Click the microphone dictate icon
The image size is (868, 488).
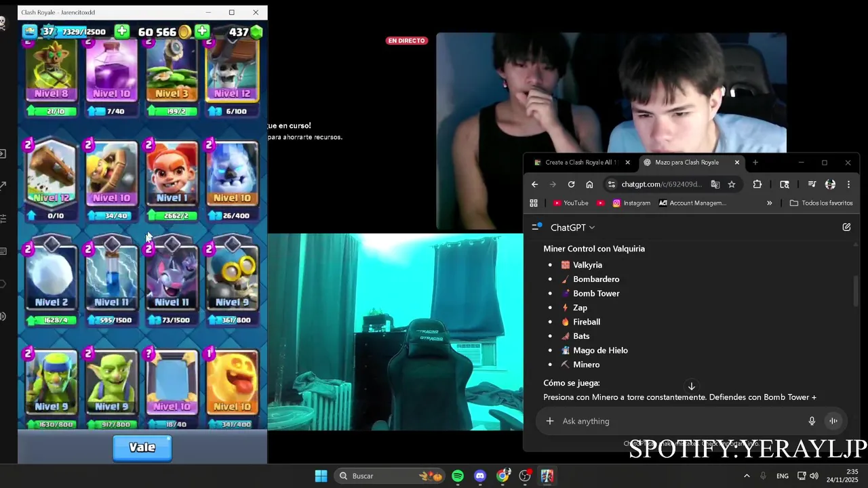click(x=812, y=421)
